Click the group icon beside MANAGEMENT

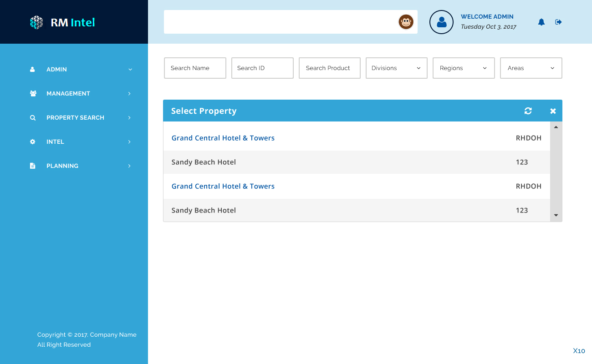pyautogui.click(x=32, y=93)
